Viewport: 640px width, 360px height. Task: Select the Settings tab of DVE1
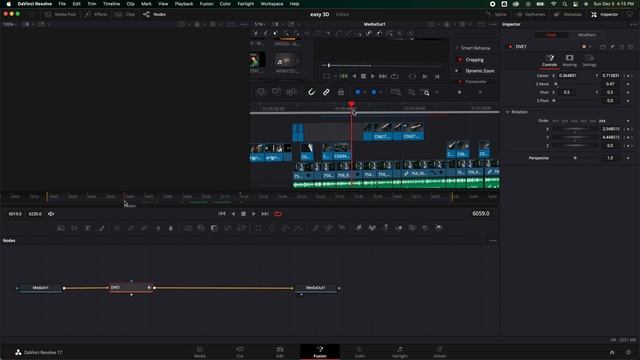[589, 61]
